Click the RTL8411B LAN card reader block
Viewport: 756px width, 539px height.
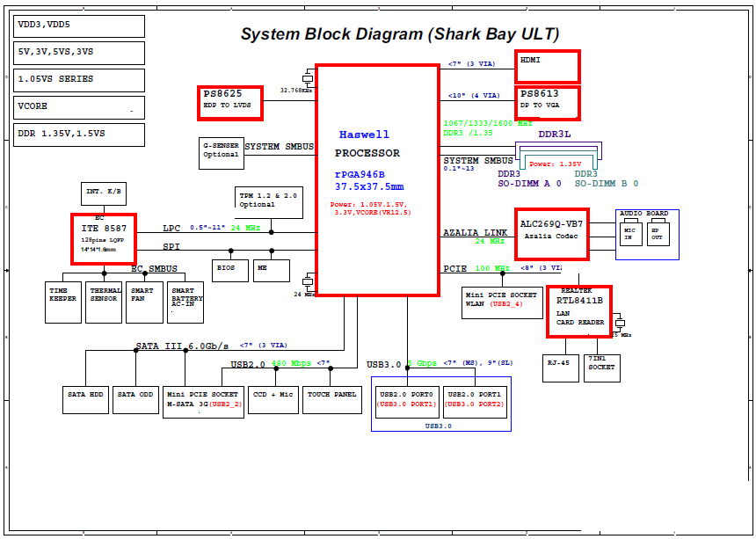(579, 311)
